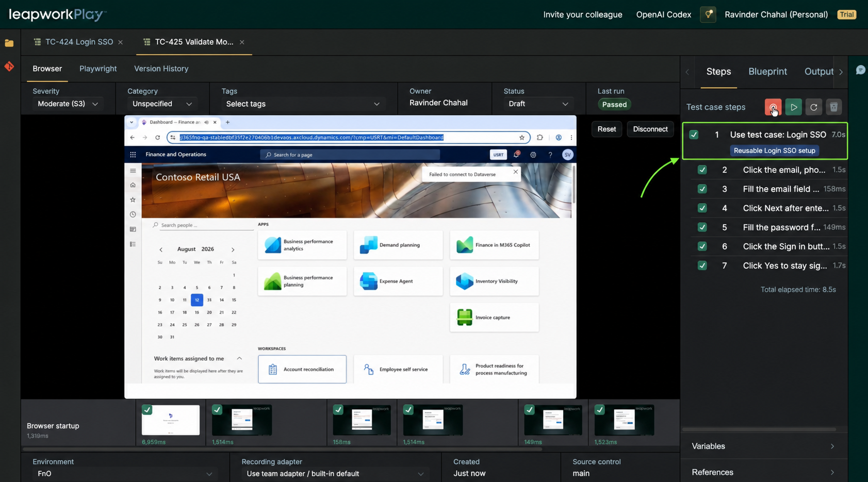Open the Status dropdown showing Draft
868x482 pixels.
point(538,104)
